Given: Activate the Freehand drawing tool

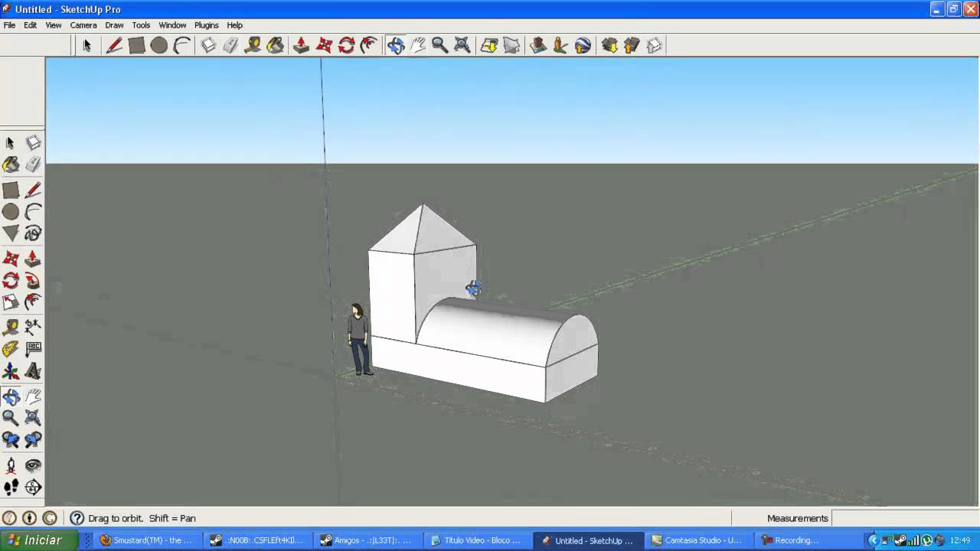Looking at the screenshot, I should (33, 233).
